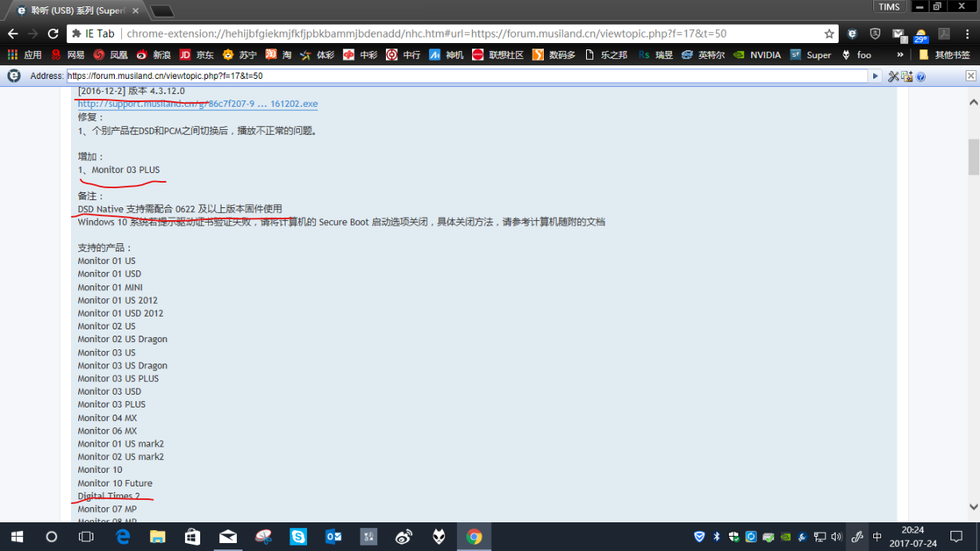Click the speaker volume icon in the tray
This screenshot has height=551, width=980.
click(x=837, y=537)
